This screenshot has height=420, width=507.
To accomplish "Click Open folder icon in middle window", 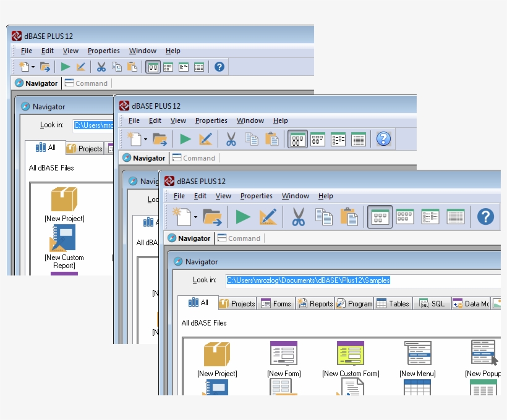I will tap(160, 139).
